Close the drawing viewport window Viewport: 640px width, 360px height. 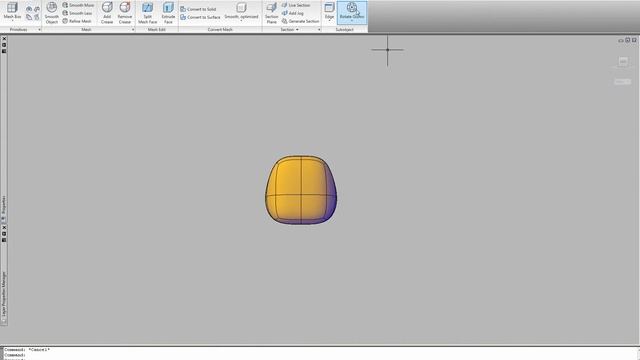click(x=634, y=40)
